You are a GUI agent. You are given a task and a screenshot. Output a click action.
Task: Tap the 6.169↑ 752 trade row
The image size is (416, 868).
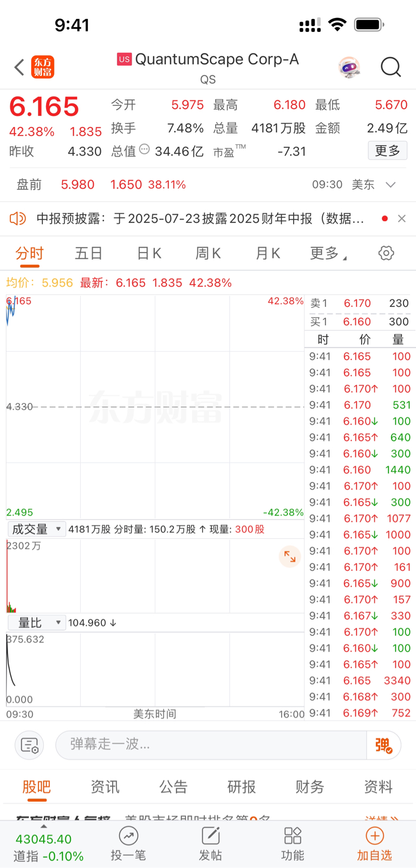(x=360, y=713)
